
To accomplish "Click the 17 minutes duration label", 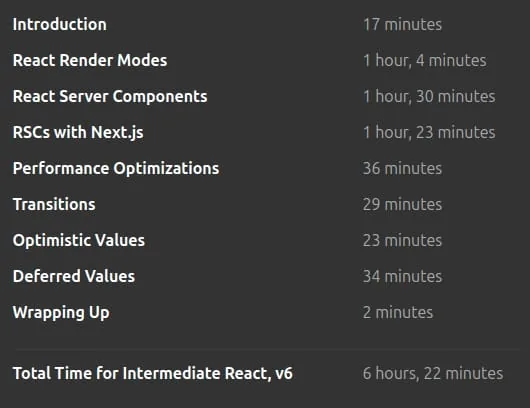I will 402,24.
